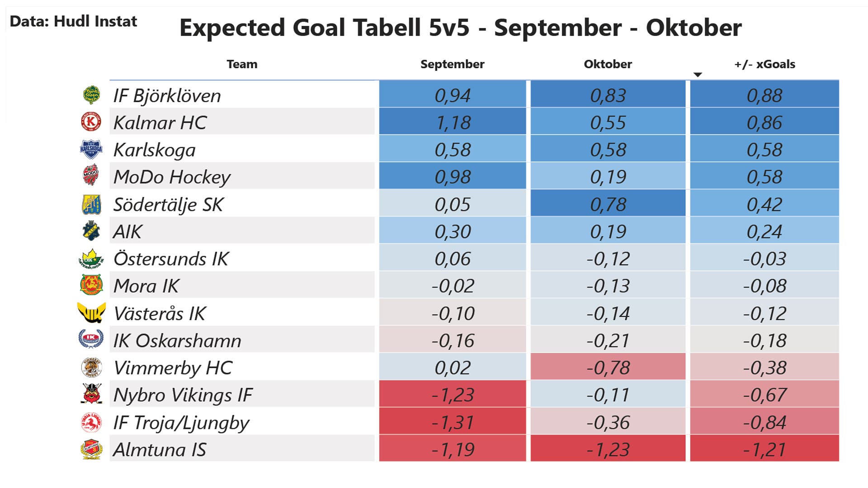
Task: Click the IF Björklöven team logo
Action: coord(91,95)
